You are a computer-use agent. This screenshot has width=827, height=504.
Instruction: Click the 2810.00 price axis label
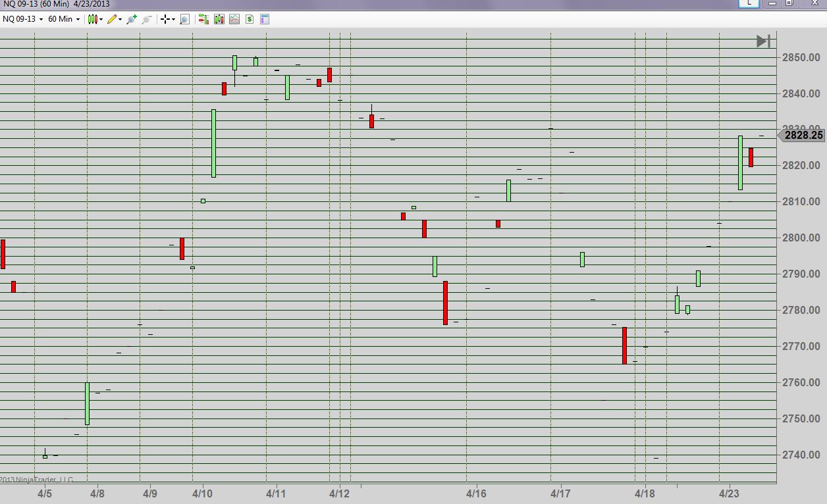coord(801,201)
